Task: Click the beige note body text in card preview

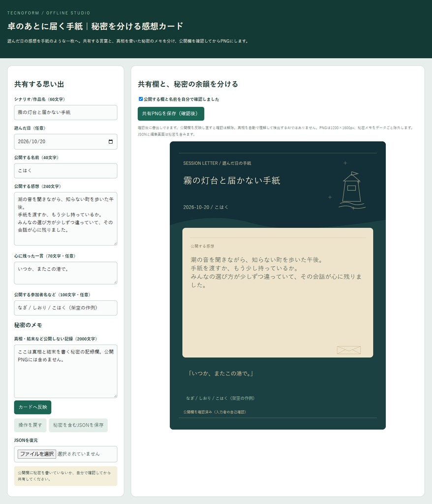Action: [x=276, y=272]
